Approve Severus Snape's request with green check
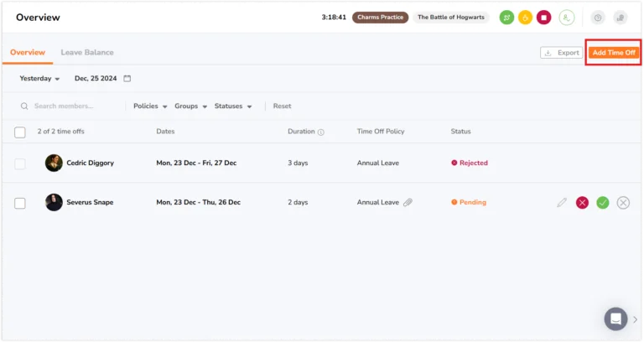This screenshot has width=644, height=342. (x=603, y=202)
